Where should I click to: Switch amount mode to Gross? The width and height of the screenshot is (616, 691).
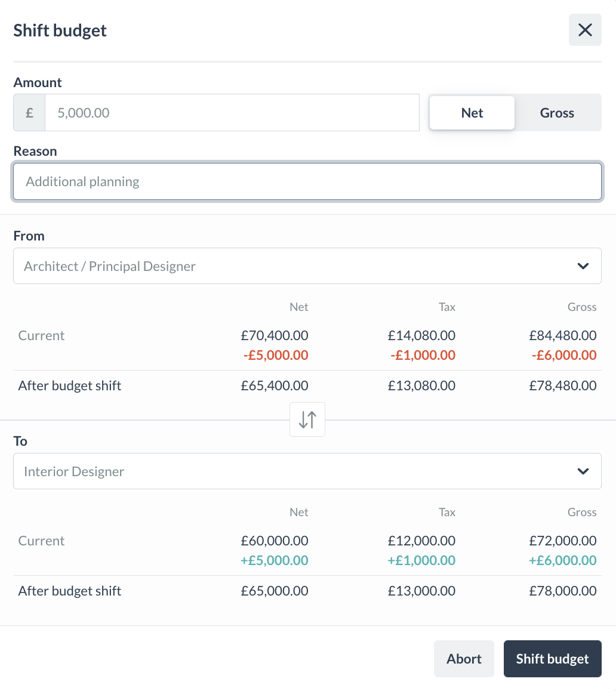[x=557, y=113]
